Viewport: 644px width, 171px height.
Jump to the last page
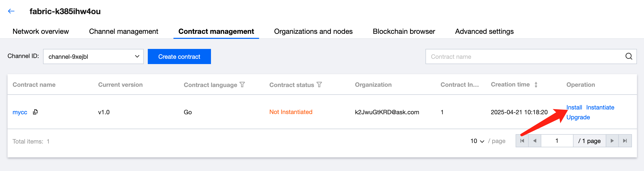[x=625, y=141]
